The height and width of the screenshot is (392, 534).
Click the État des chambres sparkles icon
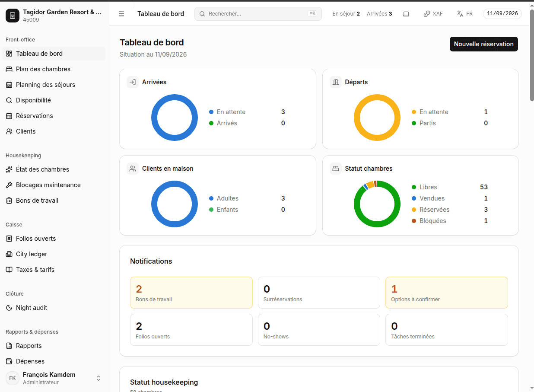tap(9, 169)
